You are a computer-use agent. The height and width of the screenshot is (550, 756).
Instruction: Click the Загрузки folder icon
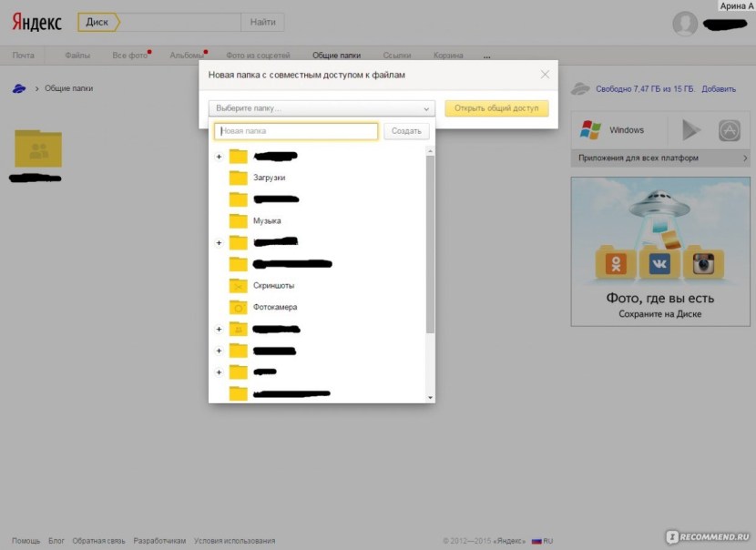click(x=239, y=178)
